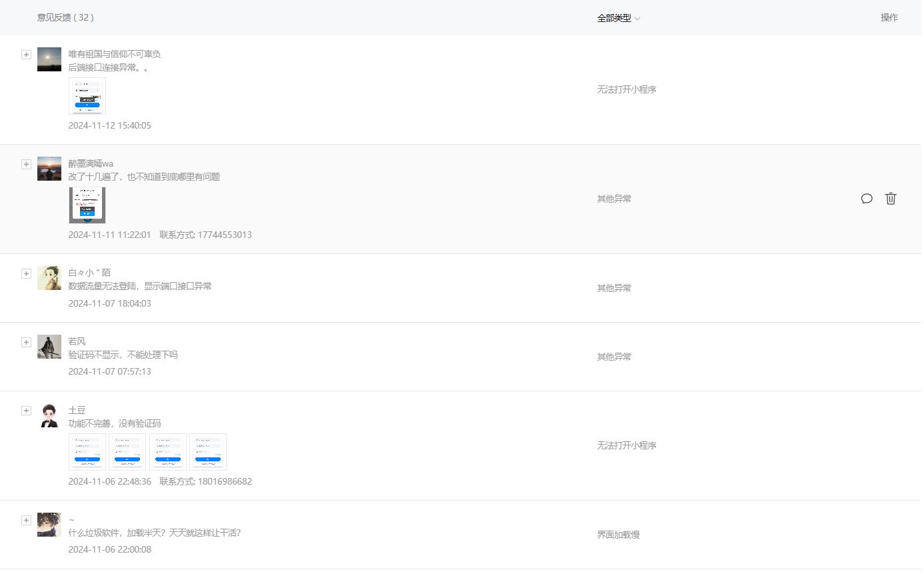Click the trash delete icon for 醉墨漓嫣wa

[891, 199]
